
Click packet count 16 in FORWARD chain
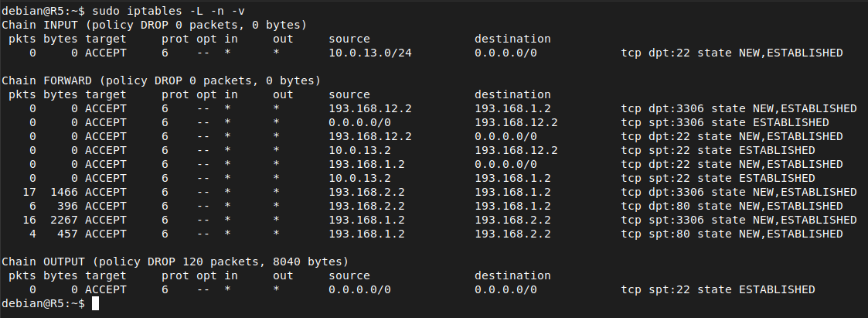click(29, 220)
